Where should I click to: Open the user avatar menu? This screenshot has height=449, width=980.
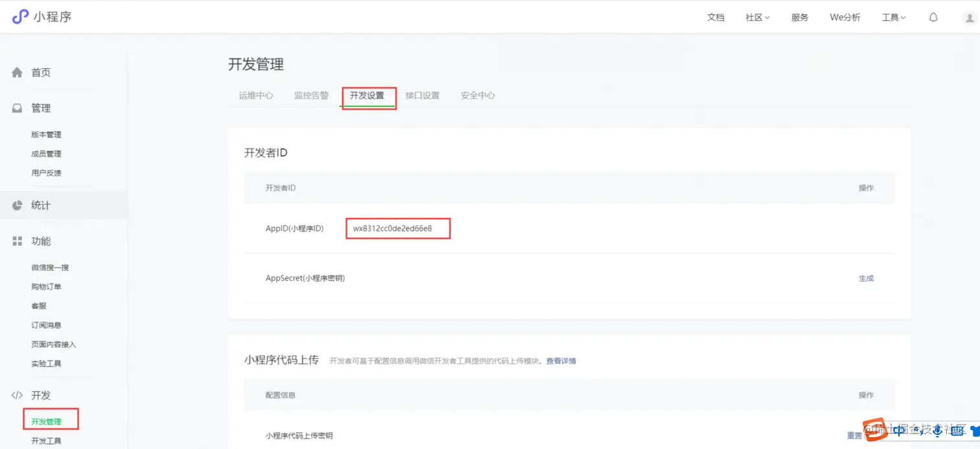pyautogui.click(x=970, y=18)
